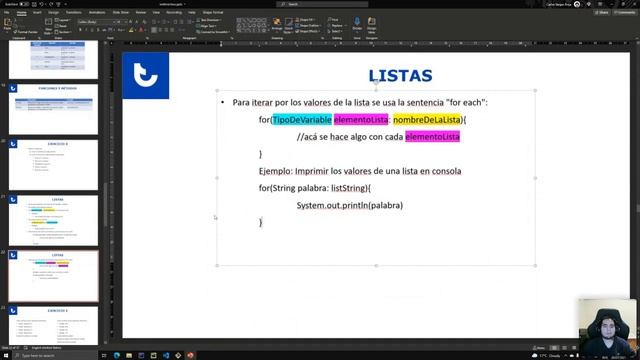
Task: Toggle Bold formatting
Action: [80, 30]
